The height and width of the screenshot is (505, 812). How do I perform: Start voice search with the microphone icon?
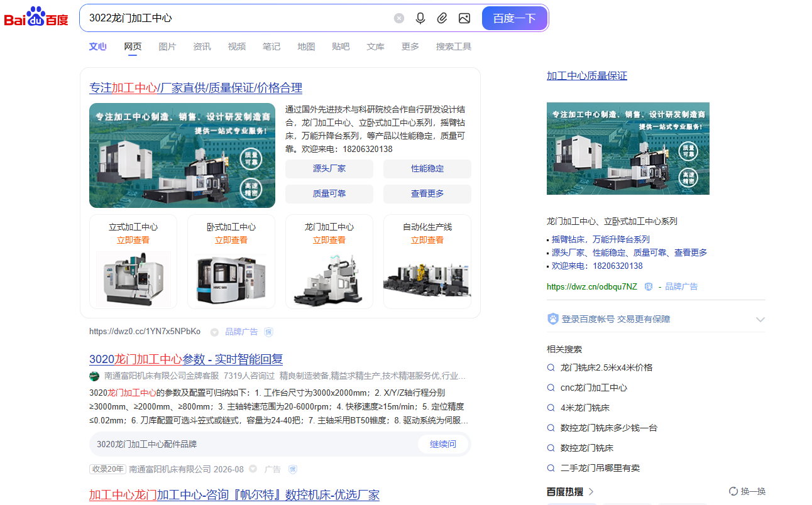[420, 18]
